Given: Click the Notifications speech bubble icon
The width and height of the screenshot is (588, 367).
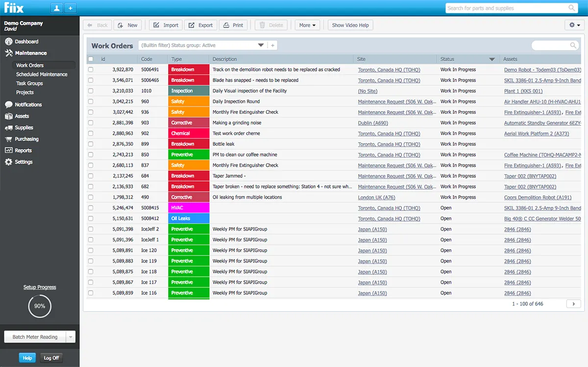Looking at the screenshot, I should coord(8,105).
